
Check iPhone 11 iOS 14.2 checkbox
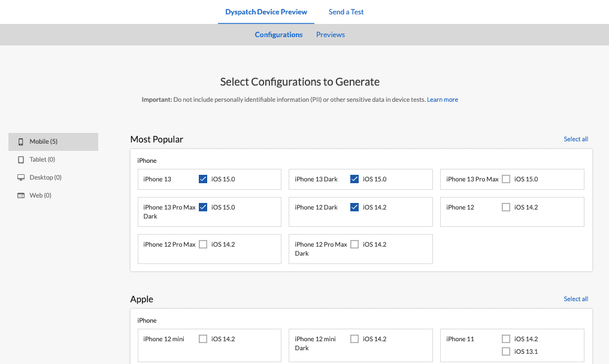click(505, 339)
